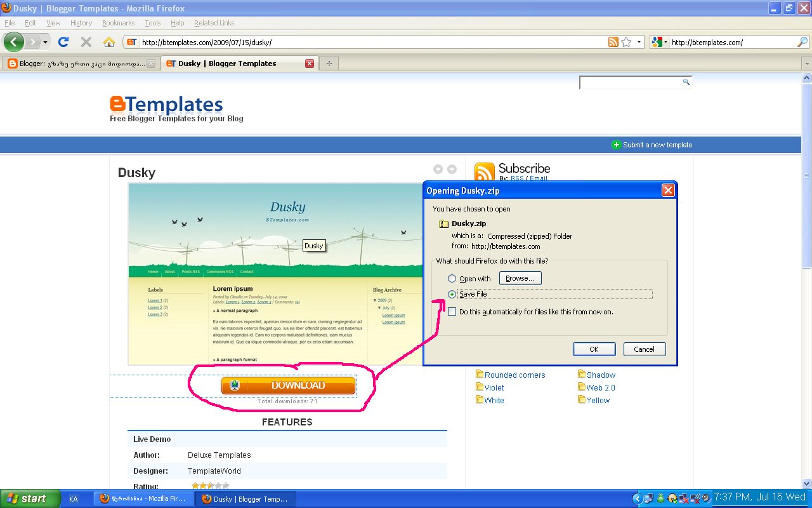Open the Bookmarks menu
Viewport: 812px width, 508px height.
click(x=118, y=23)
